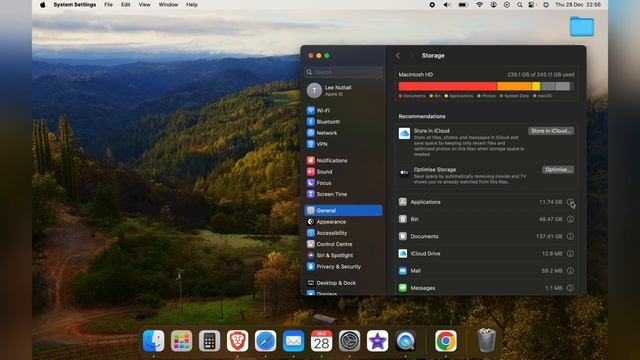Image resolution: width=640 pixels, height=360 pixels.
Task: Click the Optimise button
Action: (x=558, y=170)
